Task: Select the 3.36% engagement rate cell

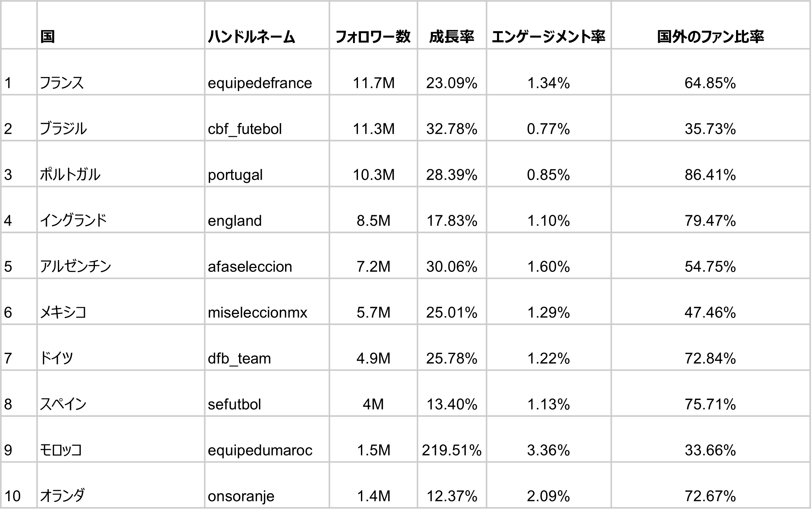Action: click(x=548, y=439)
